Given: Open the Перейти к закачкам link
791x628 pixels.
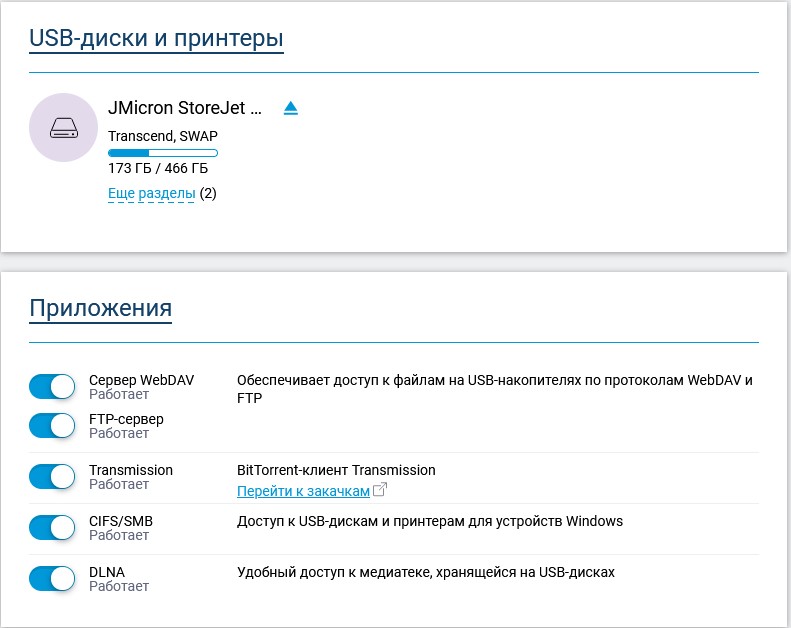Looking at the screenshot, I should 303,491.
